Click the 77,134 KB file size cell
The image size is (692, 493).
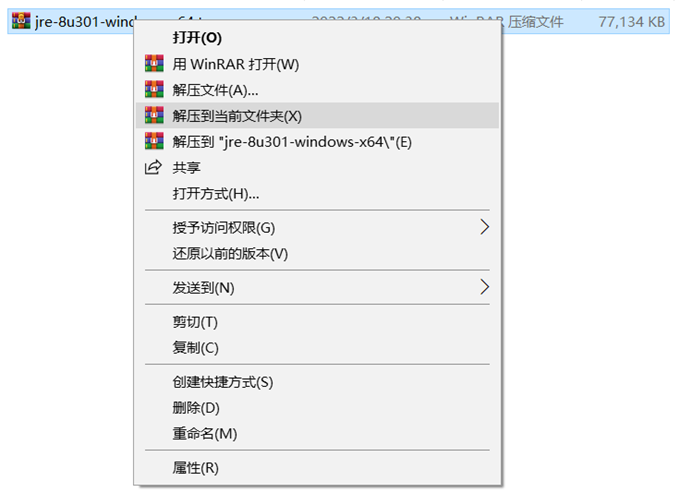(631, 19)
